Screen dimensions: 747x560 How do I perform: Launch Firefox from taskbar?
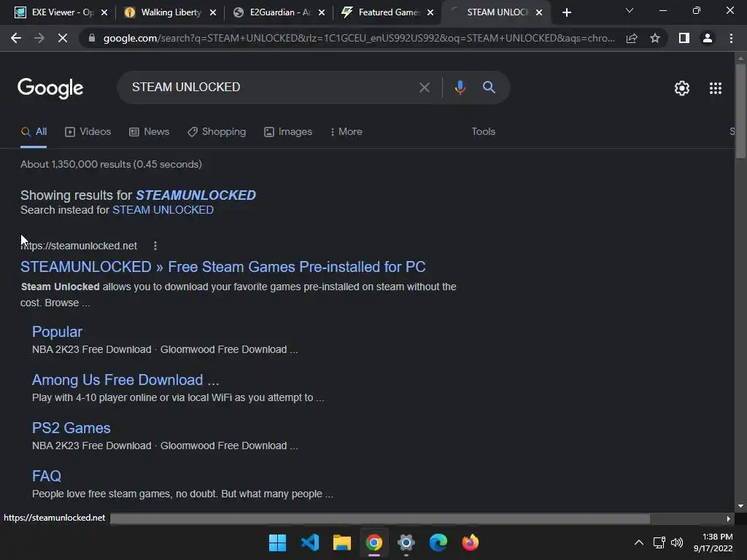(x=471, y=542)
